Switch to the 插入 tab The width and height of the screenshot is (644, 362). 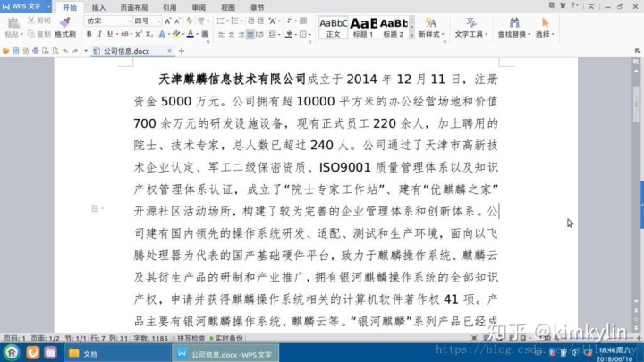98,7
